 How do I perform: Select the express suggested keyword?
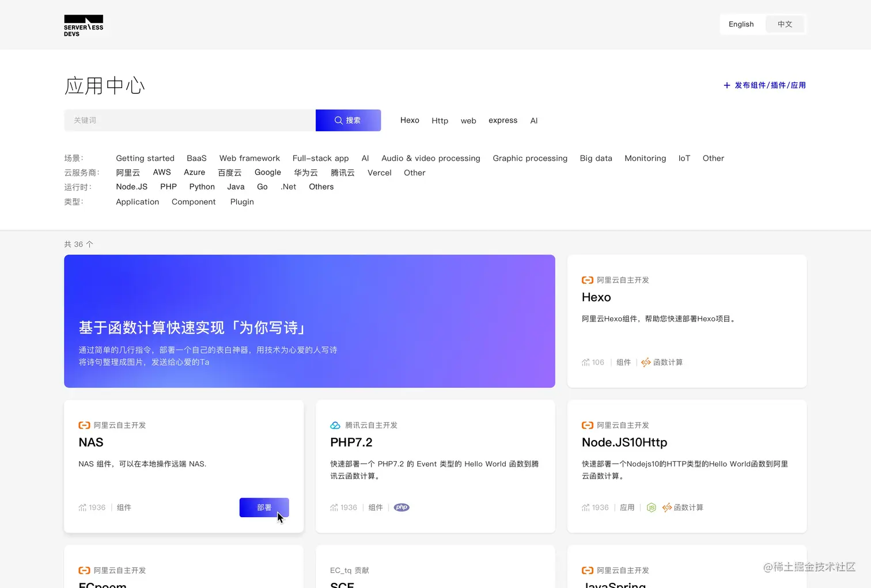point(503,120)
